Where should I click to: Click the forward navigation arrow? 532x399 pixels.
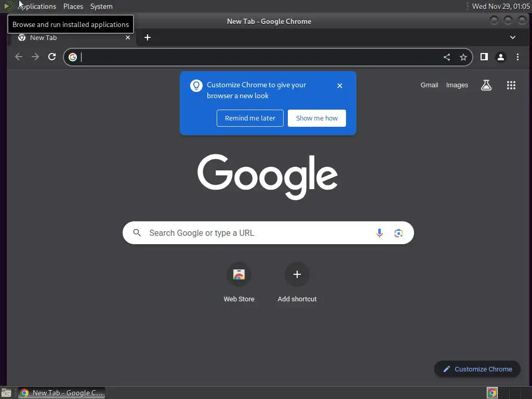tap(35, 57)
